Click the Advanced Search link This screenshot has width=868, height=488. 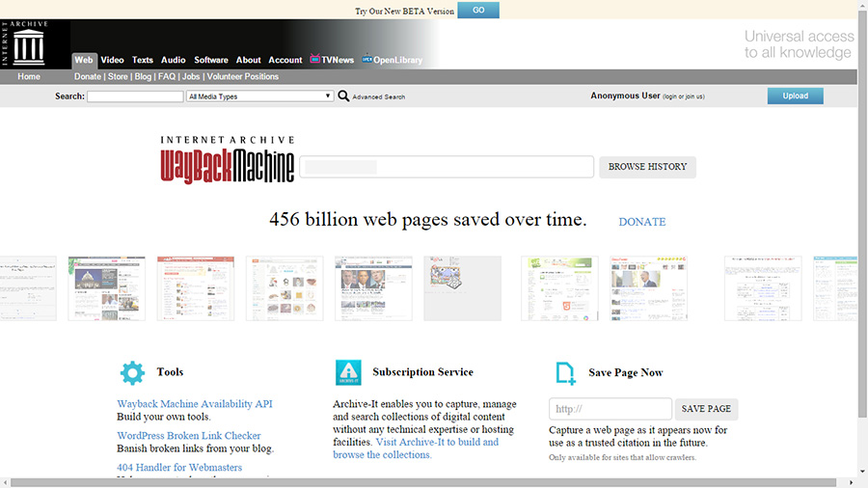(x=379, y=96)
